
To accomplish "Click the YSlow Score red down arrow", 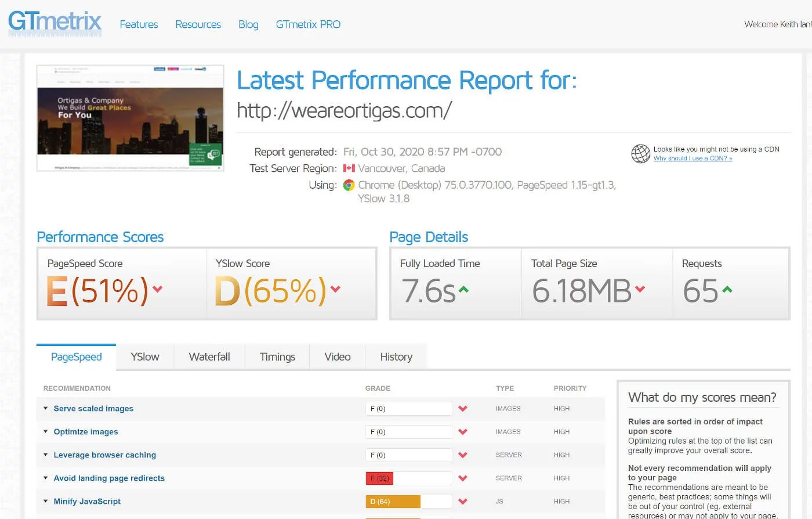I will click(x=335, y=289).
